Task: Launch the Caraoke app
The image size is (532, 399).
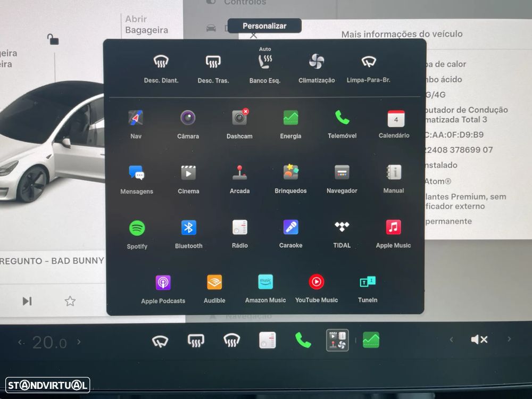Action: 291,234
